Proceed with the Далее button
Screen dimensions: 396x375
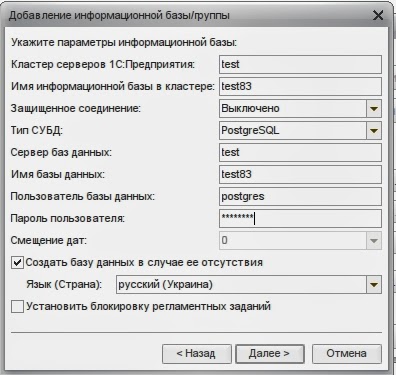[270, 354]
